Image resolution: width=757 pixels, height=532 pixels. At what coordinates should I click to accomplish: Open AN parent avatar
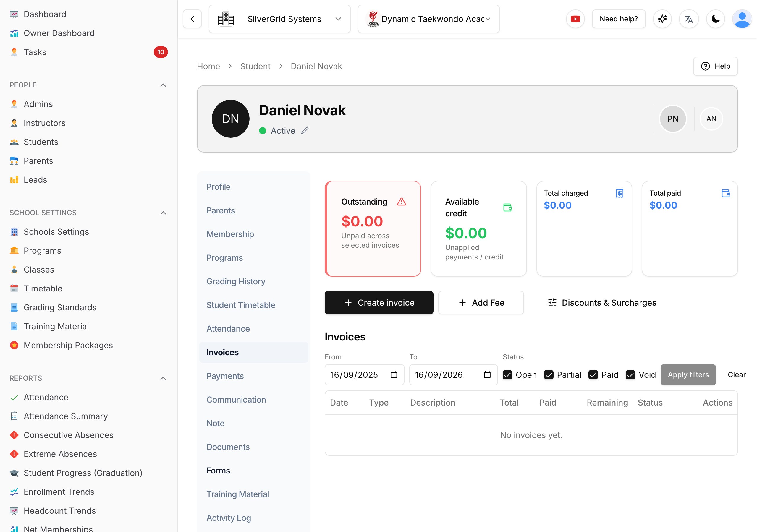tap(711, 119)
